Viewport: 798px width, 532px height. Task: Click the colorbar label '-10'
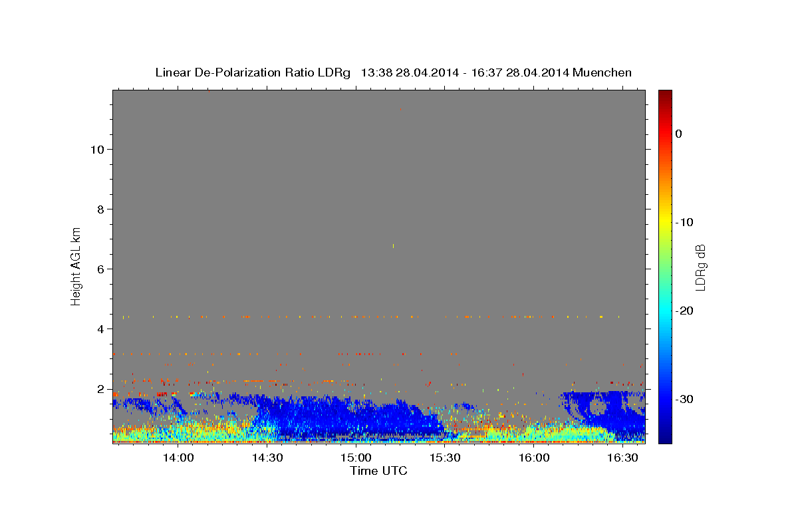point(684,222)
